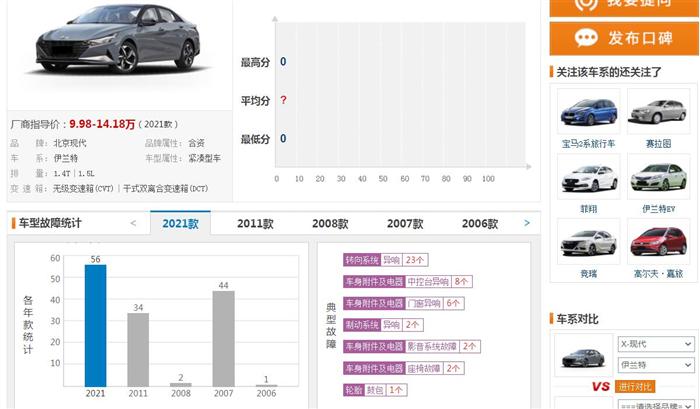Click the 宝马2系旅行车 link
Screen dimensions: 700x409
(x=588, y=144)
